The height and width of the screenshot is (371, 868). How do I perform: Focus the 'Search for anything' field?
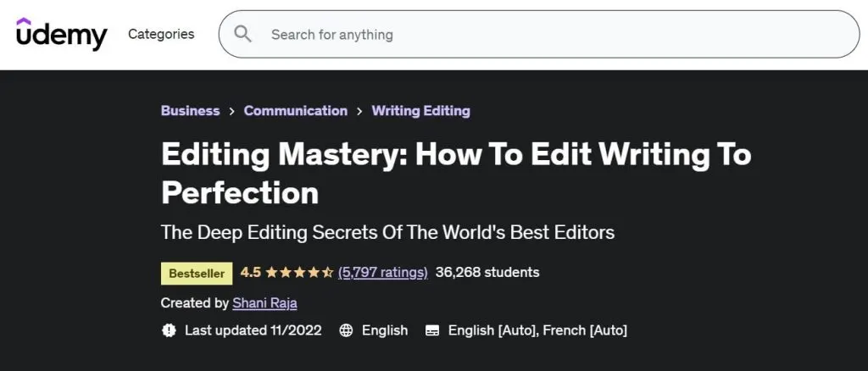[x=538, y=34]
